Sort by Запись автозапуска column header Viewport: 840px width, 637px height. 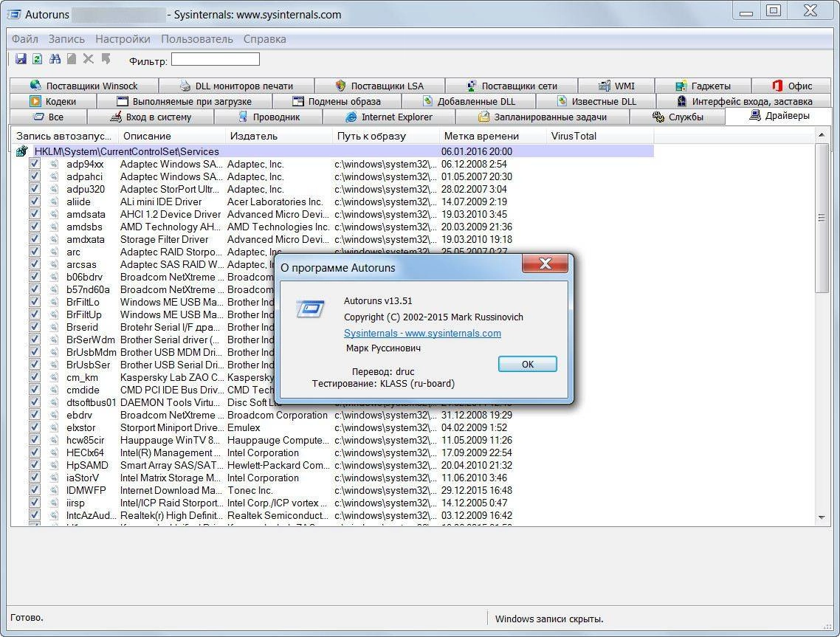[63, 136]
